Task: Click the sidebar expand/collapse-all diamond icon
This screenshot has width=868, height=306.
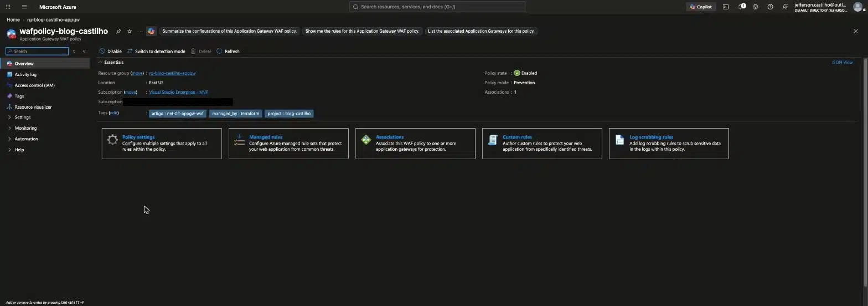Action: pyautogui.click(x=74, y=51)
